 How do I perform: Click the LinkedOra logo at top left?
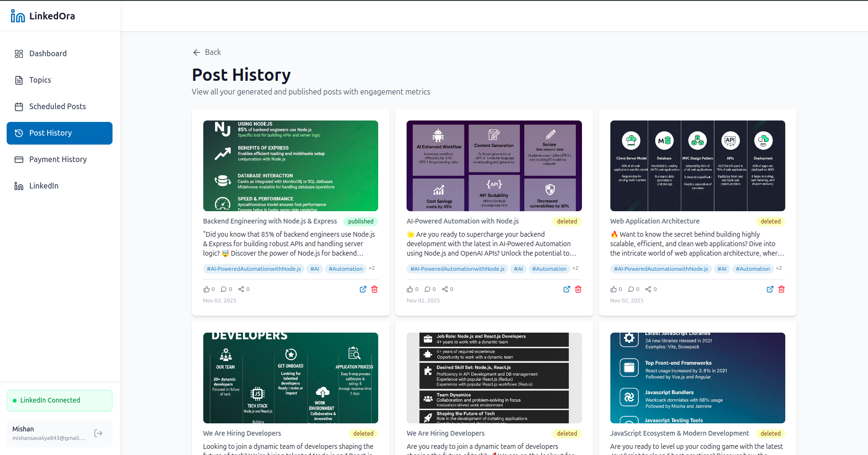click(x=43, y=16)
